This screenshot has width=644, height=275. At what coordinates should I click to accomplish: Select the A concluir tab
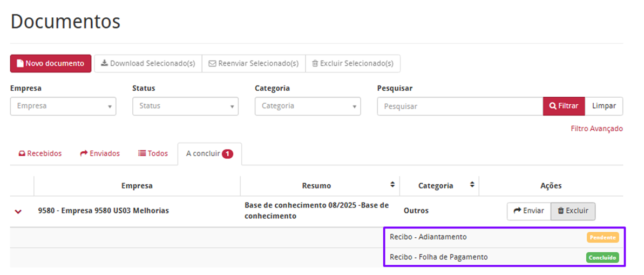[209, 153]
